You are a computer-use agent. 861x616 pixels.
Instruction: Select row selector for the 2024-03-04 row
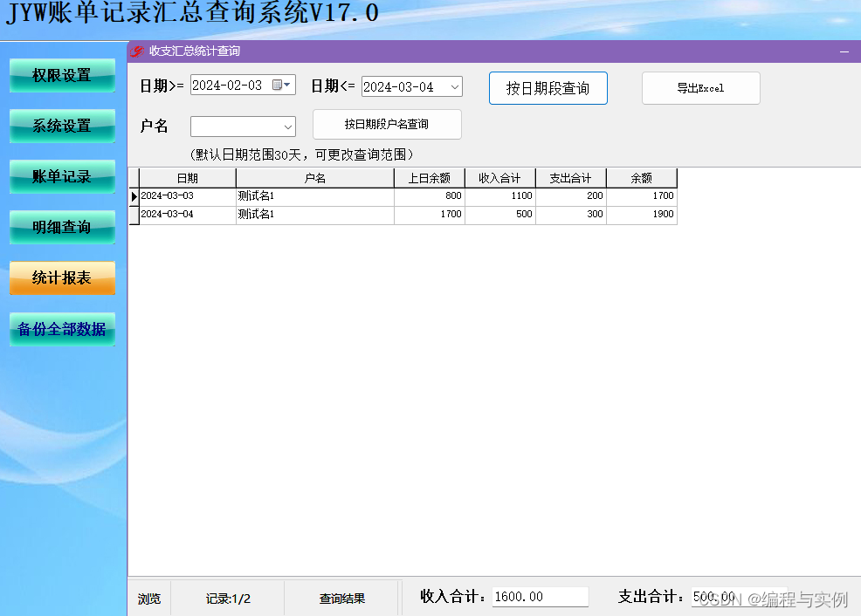pyautogui.click(x=134, y=215)
